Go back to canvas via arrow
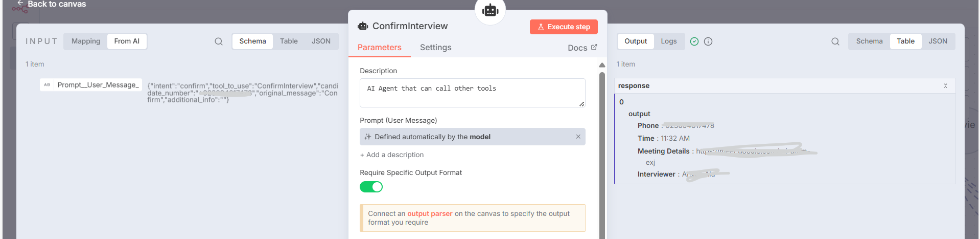 (20, 4)
